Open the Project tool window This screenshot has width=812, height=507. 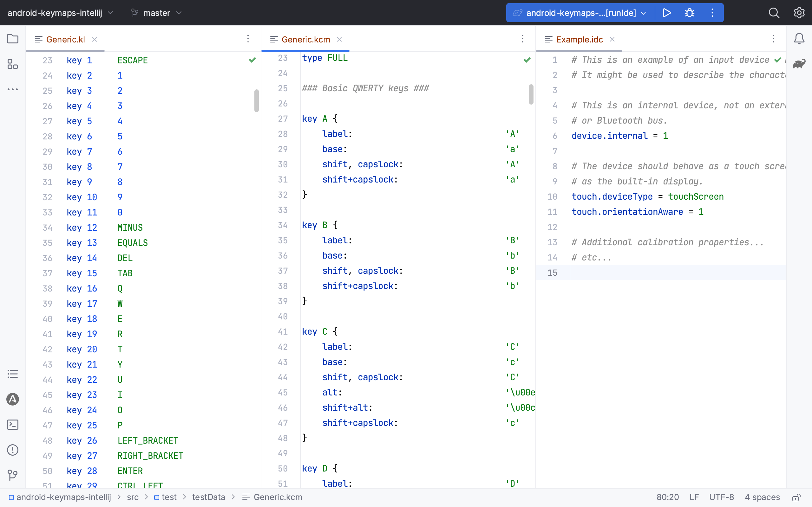12,39
